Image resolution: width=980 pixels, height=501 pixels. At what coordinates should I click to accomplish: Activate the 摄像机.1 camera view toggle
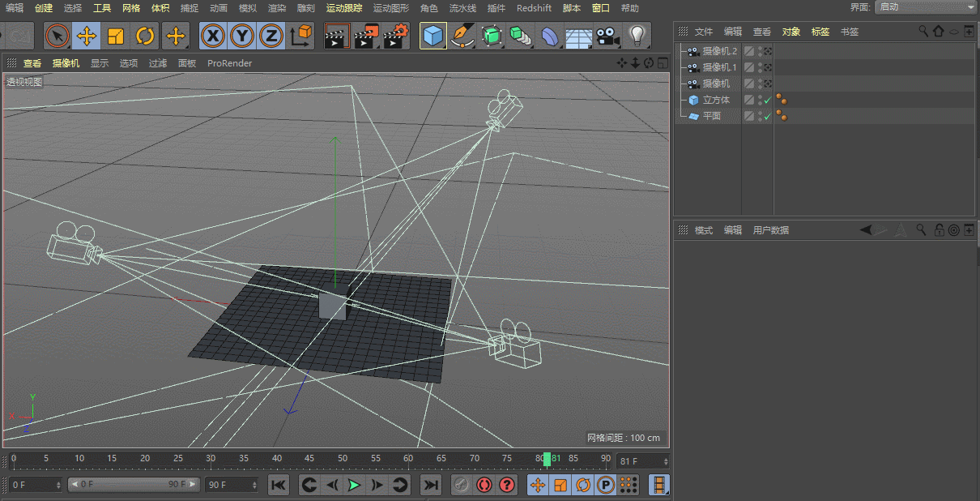pos(767,67)
